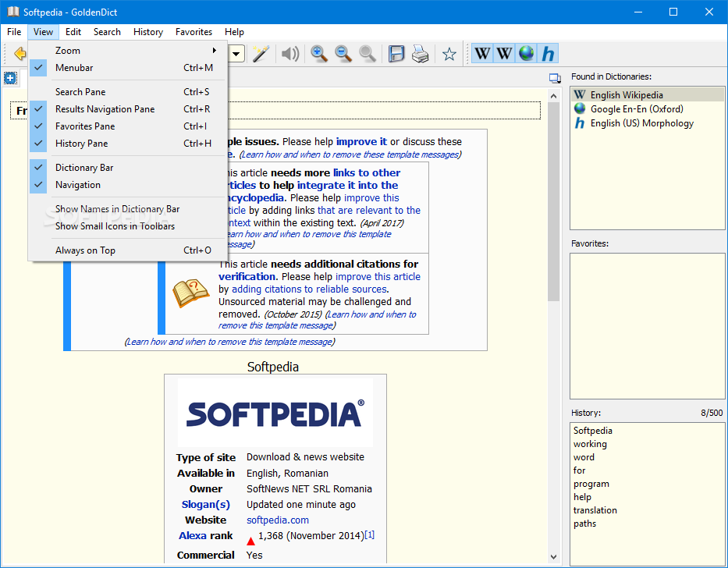Toggle Menubar option in View menu
Viewport: 728px width, 568px height.
(128, 68)
